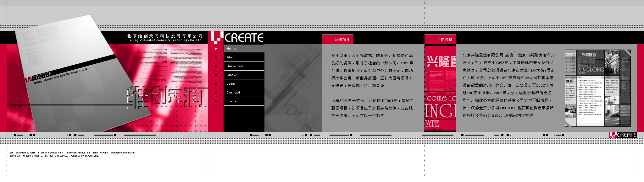Click the bullet dot beside Services
This screenshot has width=644, height=182.
215,66
